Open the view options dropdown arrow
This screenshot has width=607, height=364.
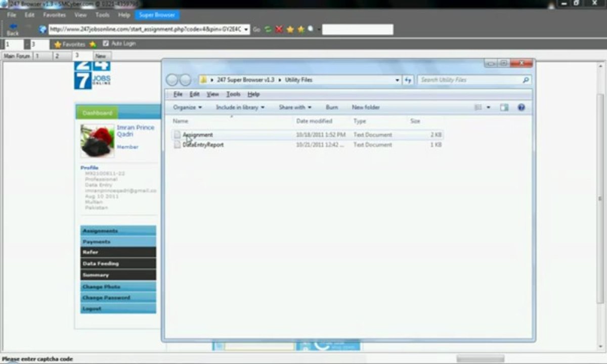coord(489,107)
